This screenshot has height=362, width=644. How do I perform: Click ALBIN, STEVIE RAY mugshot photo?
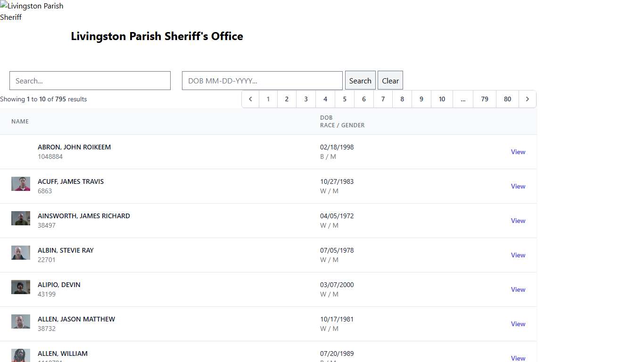coord(20,252)
